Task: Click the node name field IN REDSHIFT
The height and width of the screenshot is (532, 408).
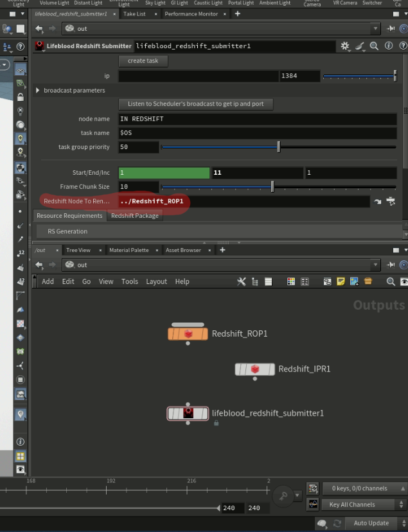Action: tap(258, 119)
